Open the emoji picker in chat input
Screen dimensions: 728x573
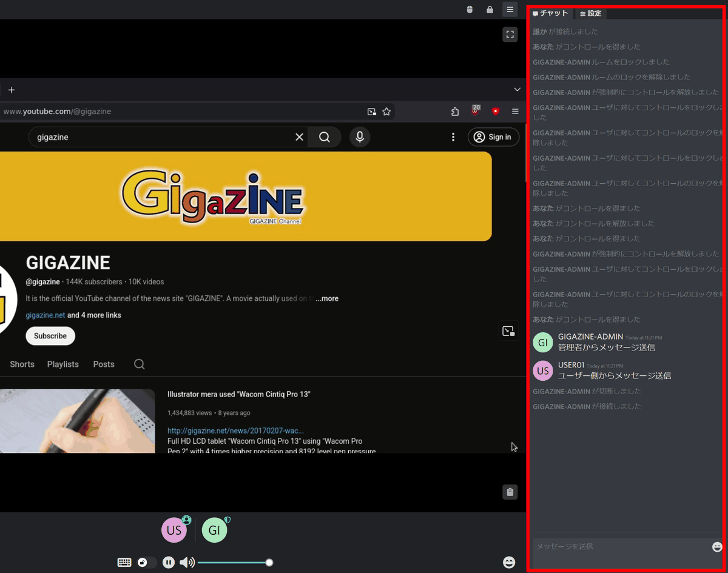coord(717,547)
